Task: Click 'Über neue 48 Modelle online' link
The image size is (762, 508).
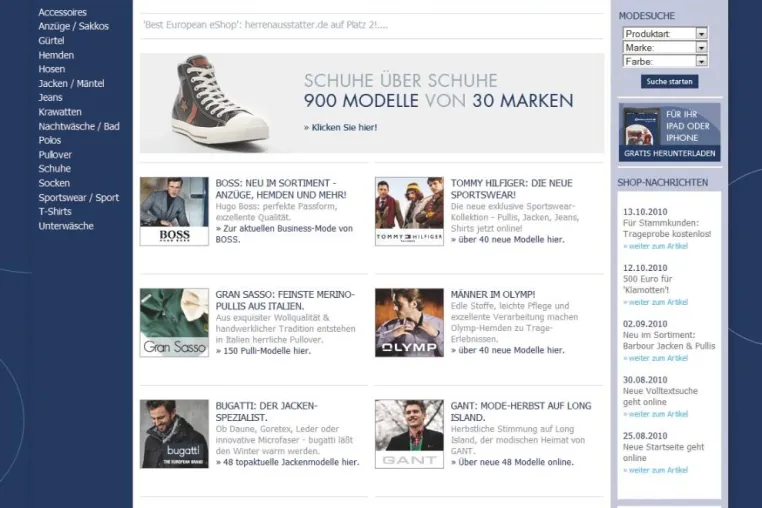Action: (512, 462)
